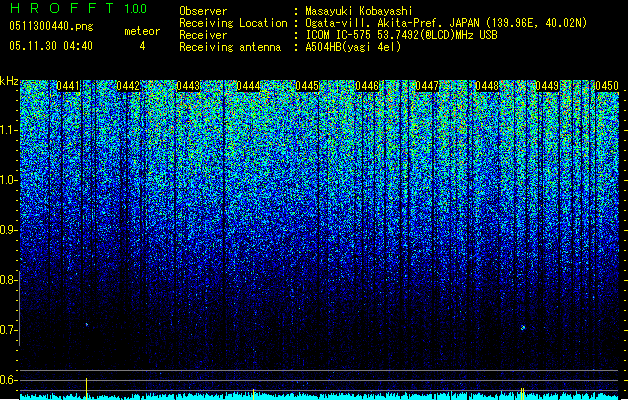Click the 1.0 kHz axis label
The width and height of the screenshot is (629, 400).
pyautogui.click(x=9, y=180)
